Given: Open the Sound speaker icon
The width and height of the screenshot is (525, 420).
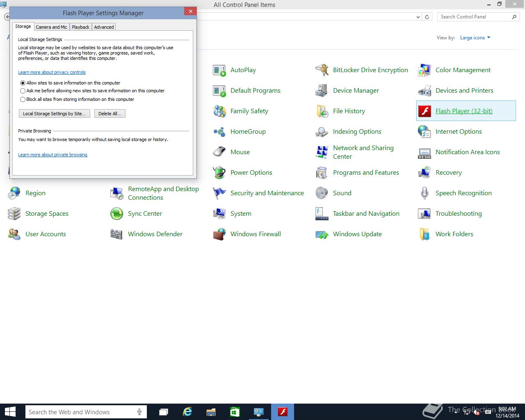Looking at the screenshot, I should [322, 193].
